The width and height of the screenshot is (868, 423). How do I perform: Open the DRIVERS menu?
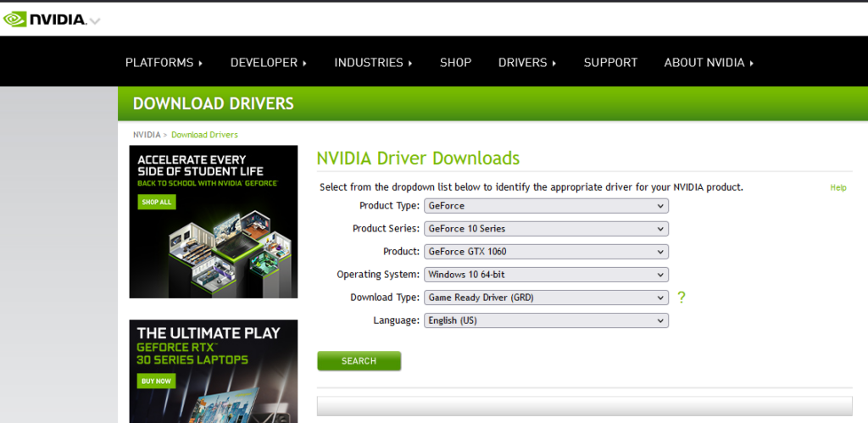(527, 63)
